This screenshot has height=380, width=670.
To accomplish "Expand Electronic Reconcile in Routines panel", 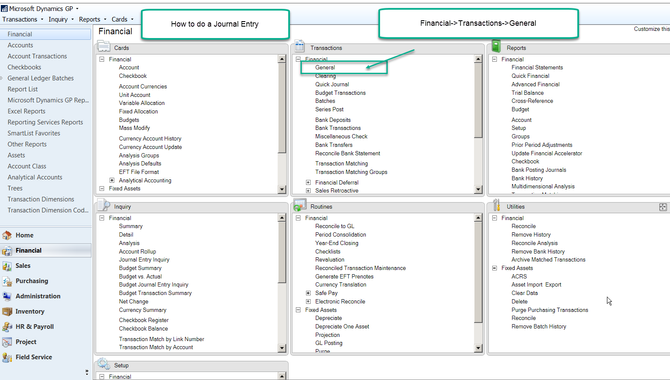I will pos(308,301).
